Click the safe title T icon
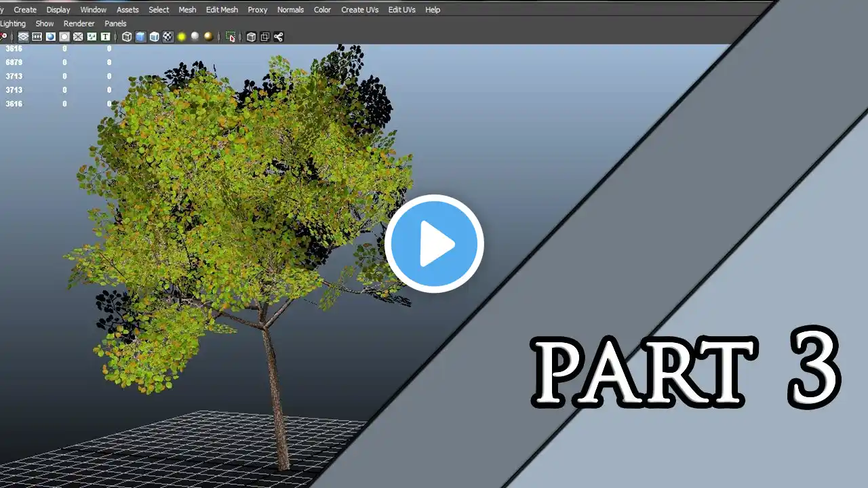The height and width of the screenshot is (488, 868). tap(106, 37)
